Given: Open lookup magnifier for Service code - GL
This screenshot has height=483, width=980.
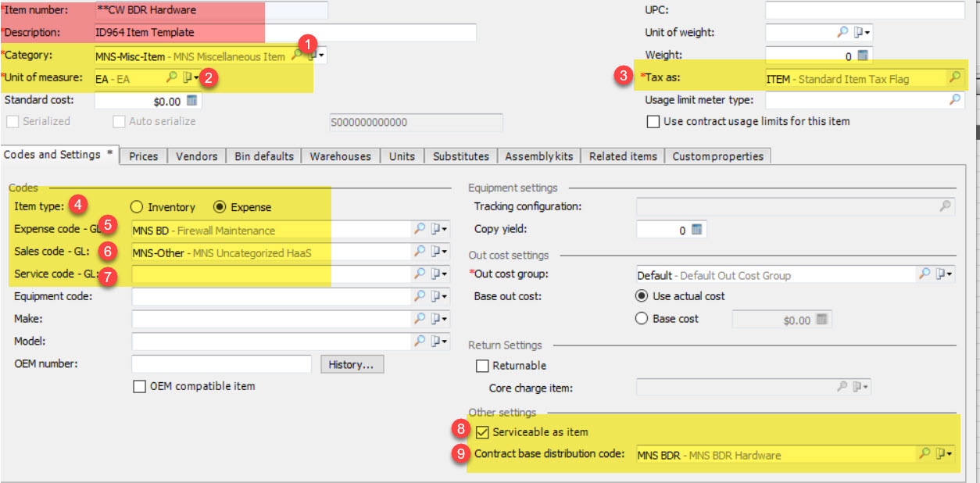Looking at the screenshot, I should [420, 274].
